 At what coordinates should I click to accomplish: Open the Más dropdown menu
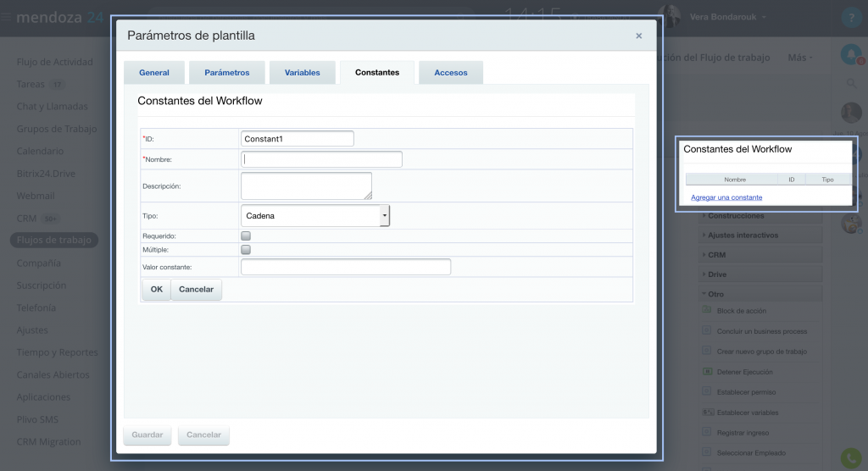800,58
